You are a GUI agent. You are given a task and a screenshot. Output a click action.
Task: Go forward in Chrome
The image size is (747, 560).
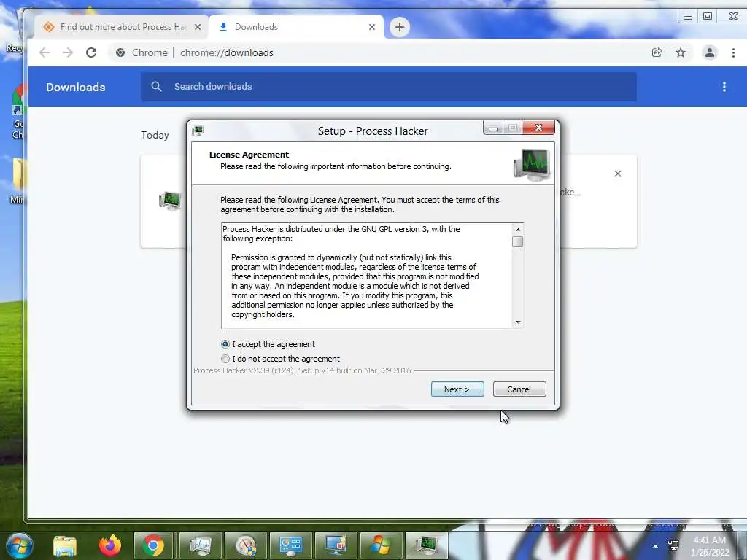coord(68,52)
